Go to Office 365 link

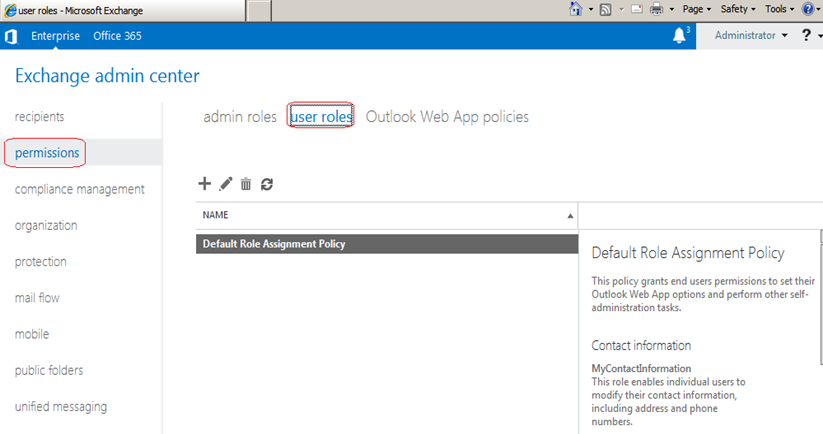point(117,36)
